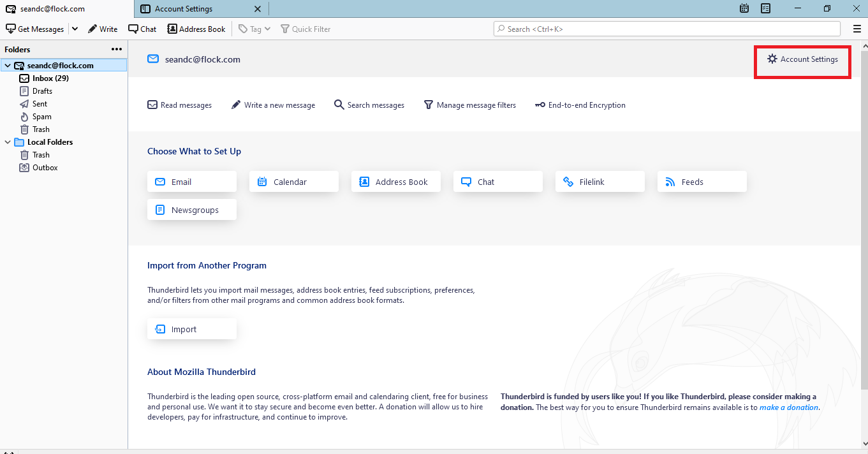Open the Calendar tab icon
Screen dimensions: 868x454
pyautogui.click(x=744, y=8)
